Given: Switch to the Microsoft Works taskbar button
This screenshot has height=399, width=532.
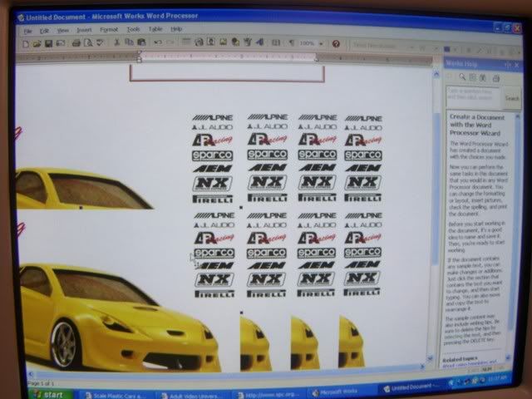Looking at the screenshot, I should (339, 392).
